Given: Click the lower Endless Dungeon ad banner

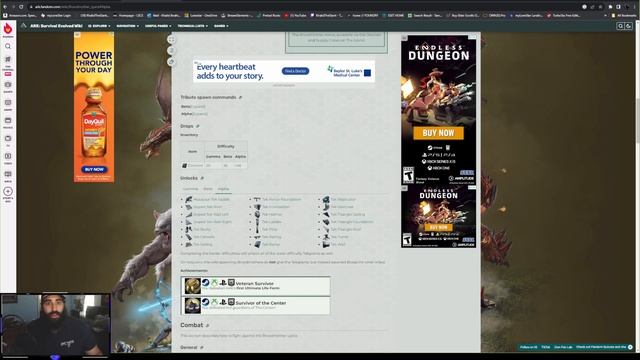Looking at the screenshot, I should [x=438, y=217].
